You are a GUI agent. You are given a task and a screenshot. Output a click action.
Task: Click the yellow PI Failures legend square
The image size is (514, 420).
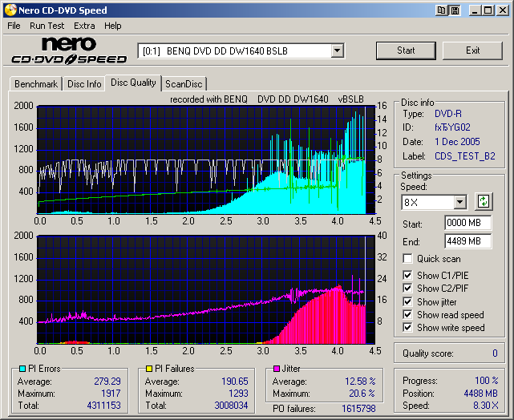[149, 369]
